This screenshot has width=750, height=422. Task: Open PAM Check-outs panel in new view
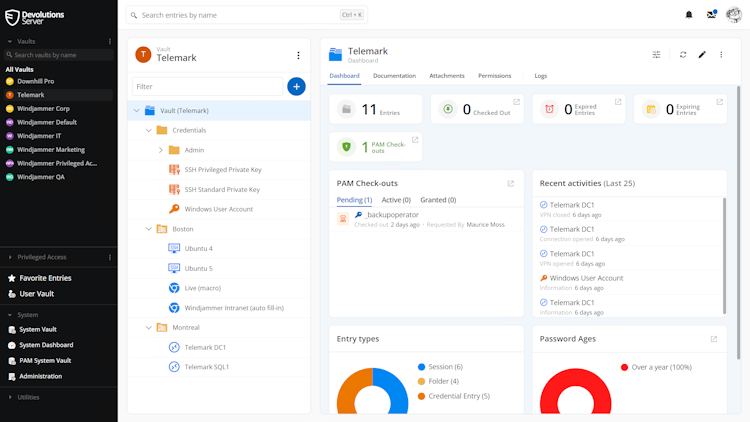(x=511, y=183)
